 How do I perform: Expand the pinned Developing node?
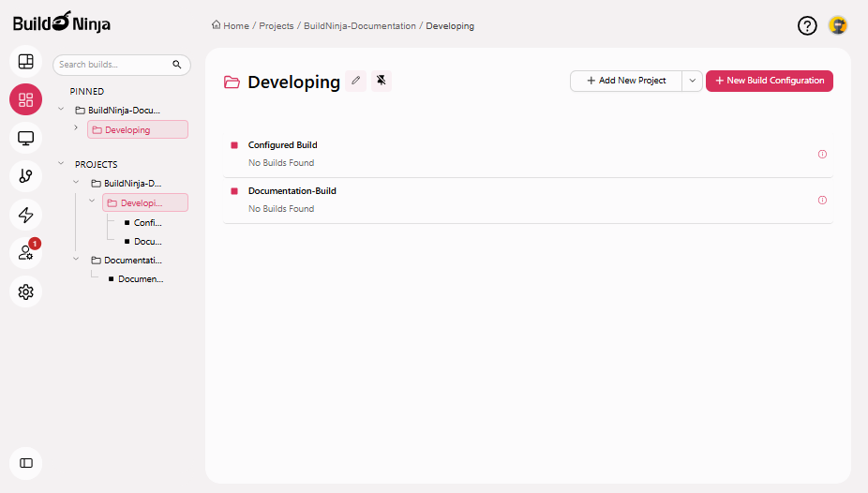coord(76,127)
